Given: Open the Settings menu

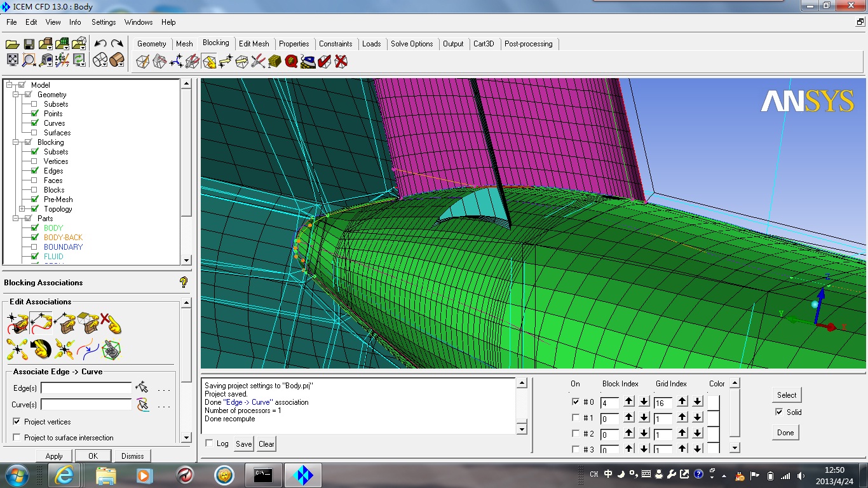Looking at the screenshot, I should [x=104, y=22].
